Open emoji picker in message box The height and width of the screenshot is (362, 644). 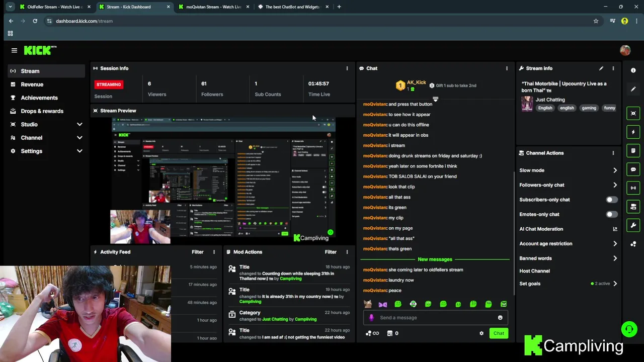tap(500, 318)
